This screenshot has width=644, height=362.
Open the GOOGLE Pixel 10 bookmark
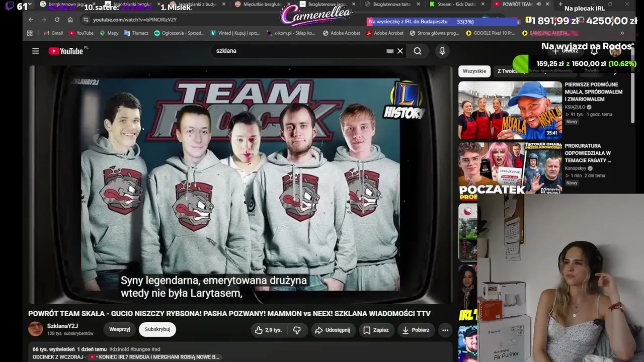pyautogui.click(x=491, y=33)
